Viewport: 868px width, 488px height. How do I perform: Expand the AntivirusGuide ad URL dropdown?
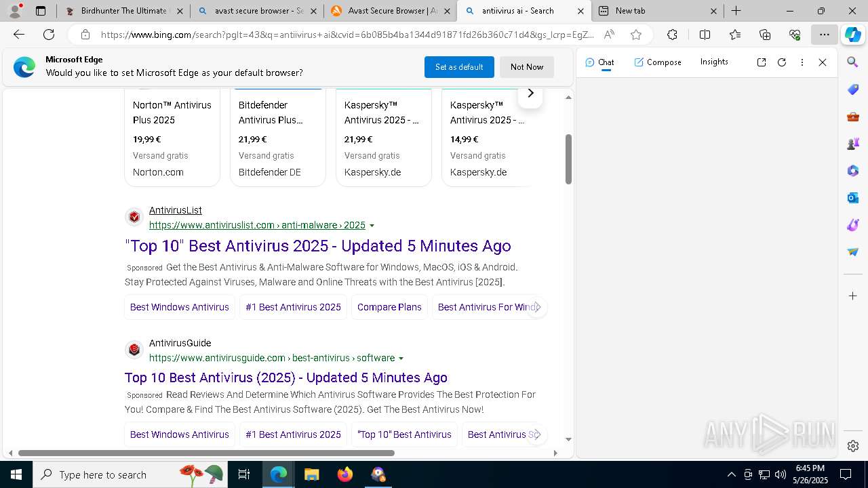tap(401, 359)
